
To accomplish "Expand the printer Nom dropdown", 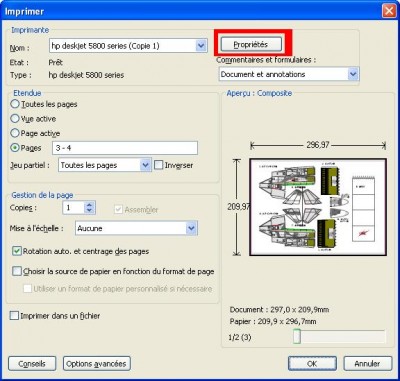I will click(201, 46).
